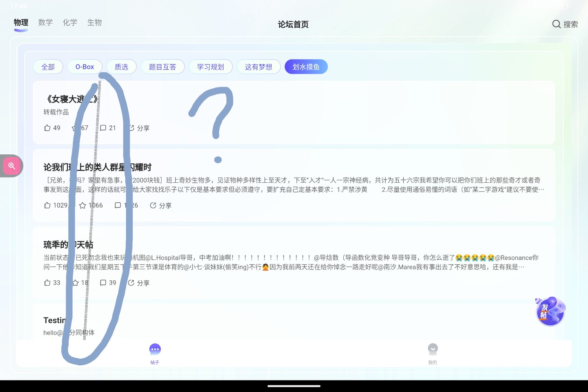This screenshot has width=588, height=392.
Task: Read the 班上奇妙生物多 post excerpt
Action: (294, 185)
